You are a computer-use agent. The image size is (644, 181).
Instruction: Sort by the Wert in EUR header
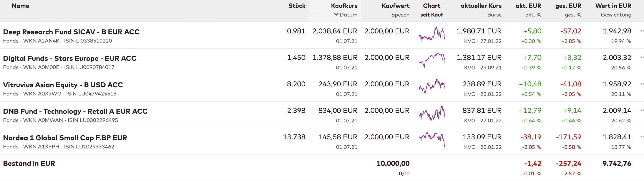coord(613,6)
